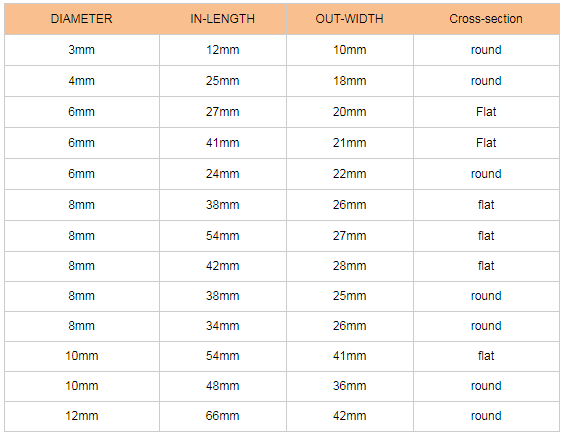The image size is (564, 435).
Task: Select the Cross-section column header
Action: coord(486,19)
